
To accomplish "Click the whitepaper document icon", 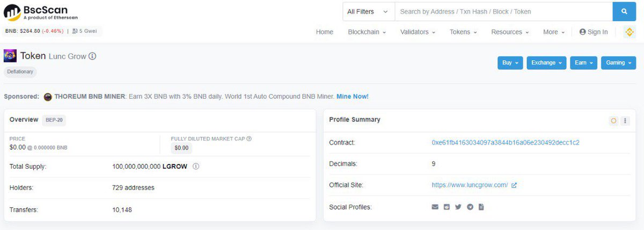I will 481,207.
